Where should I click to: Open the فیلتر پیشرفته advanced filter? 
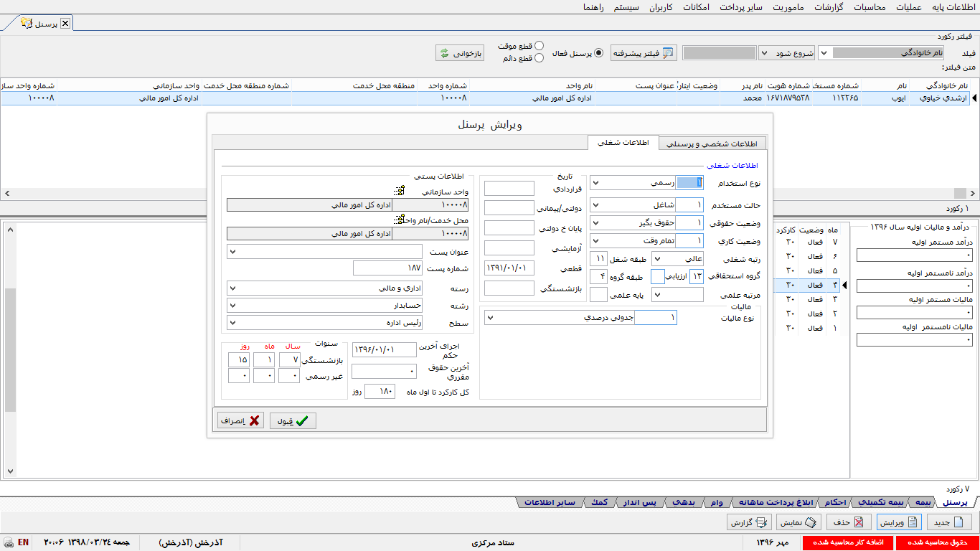point(644,53)
